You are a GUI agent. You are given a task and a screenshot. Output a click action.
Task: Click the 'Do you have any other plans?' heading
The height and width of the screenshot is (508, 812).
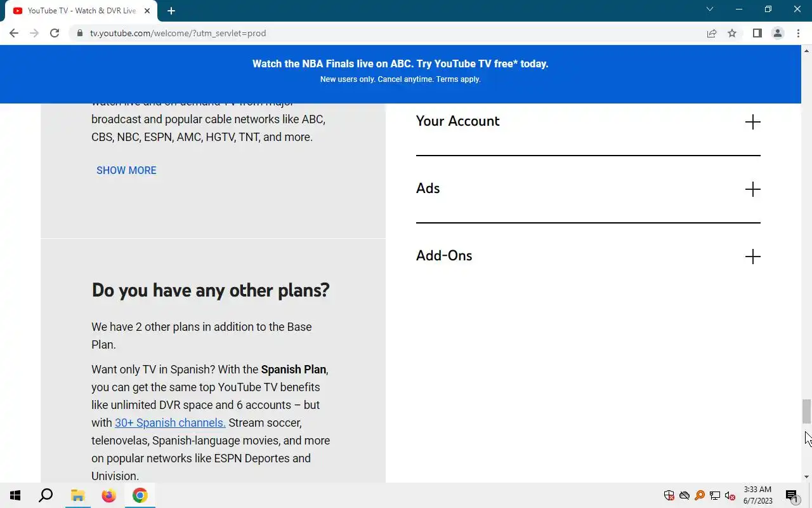[211, 290]
